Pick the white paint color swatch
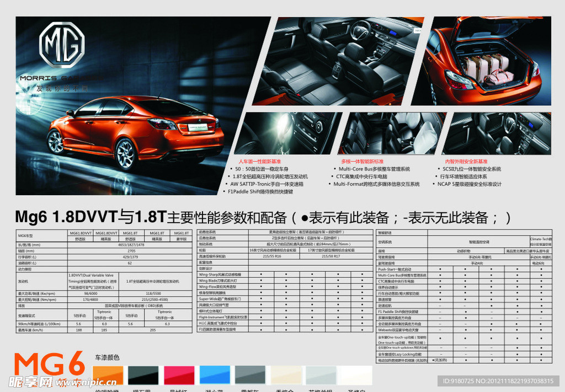Screen dimensions: 565x392 coord(357,375)
